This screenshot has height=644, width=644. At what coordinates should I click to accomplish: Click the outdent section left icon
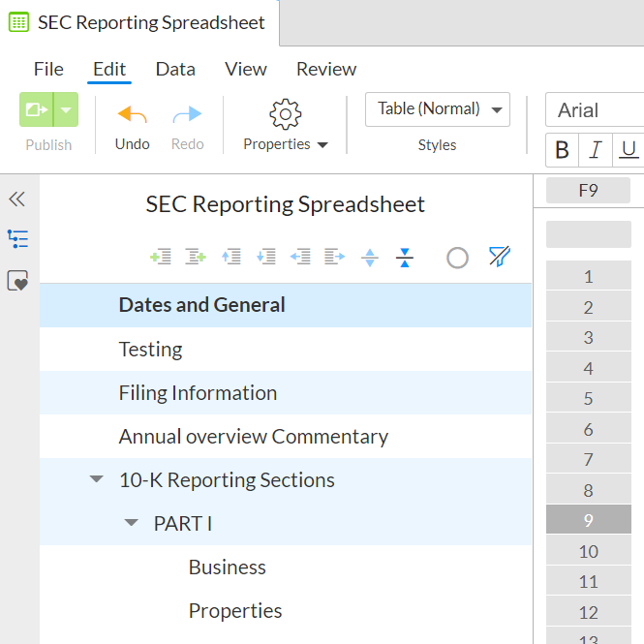(300, 257)
